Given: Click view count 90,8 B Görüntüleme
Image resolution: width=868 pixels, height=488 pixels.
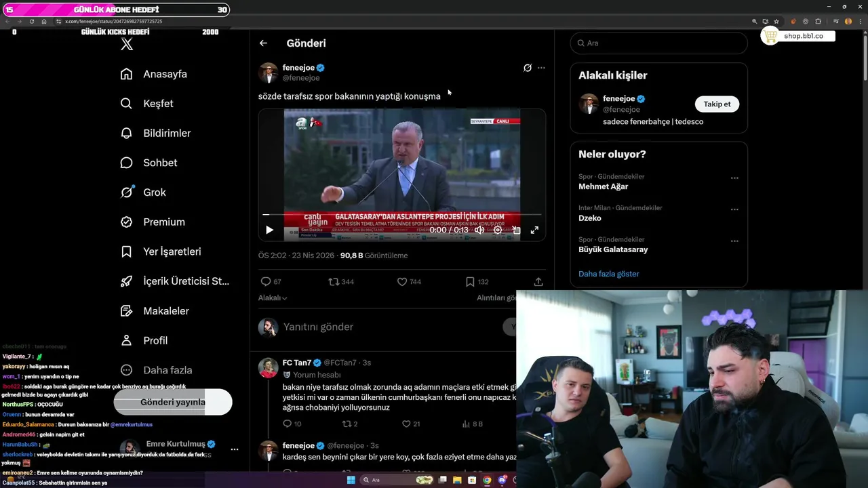Looking at the screenshot, I should pyautogui.click(x=374, y=256).
